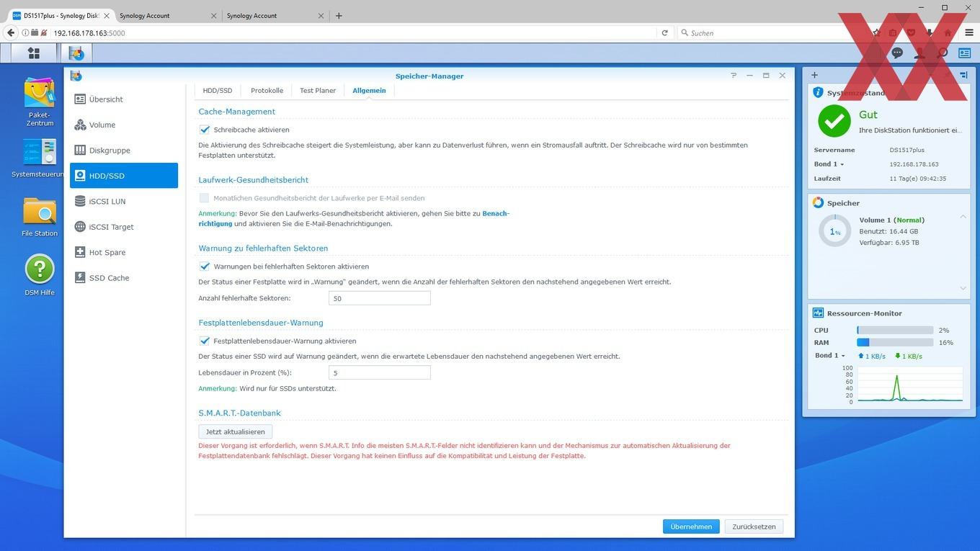This screenshot has height=551, width=980.
Task: Add a widget with the plus icon
Action: (814, 75)
